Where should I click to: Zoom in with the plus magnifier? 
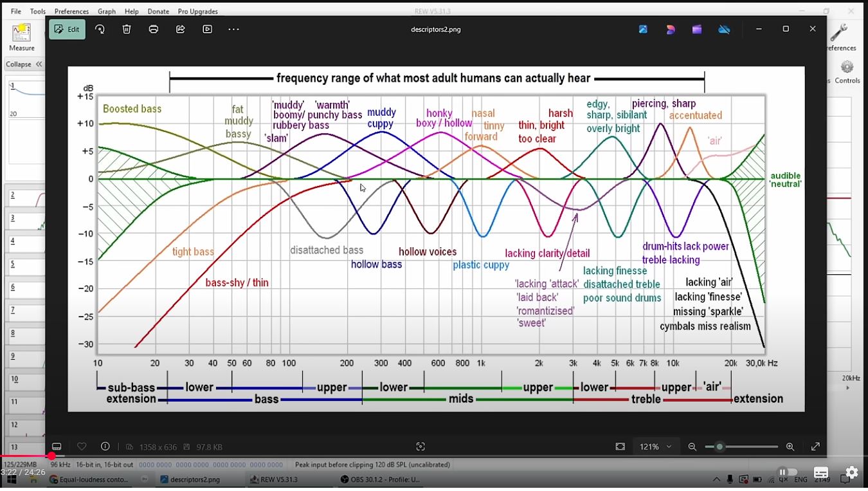(x=790, y=447)
